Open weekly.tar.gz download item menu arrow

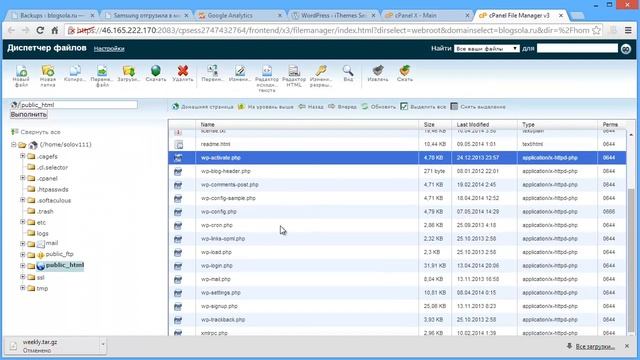pos(102,344)
